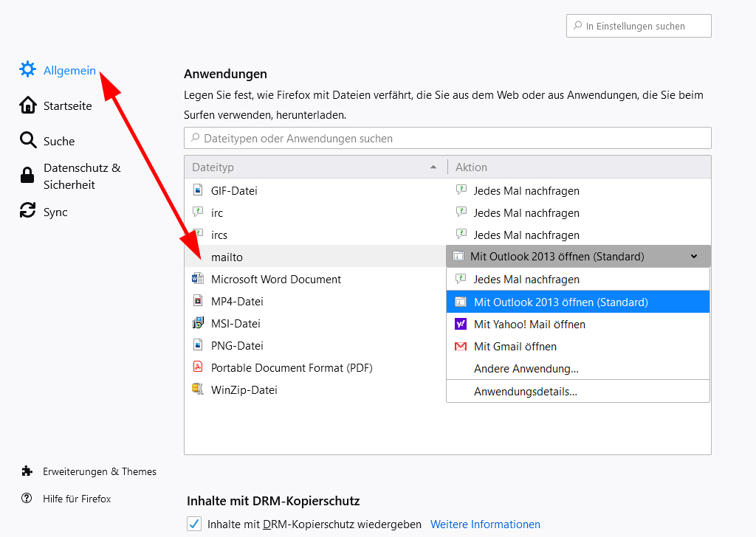
Task: Select 'Mit Yahoo! Mail öffnen' option
Action: point(529,324)
